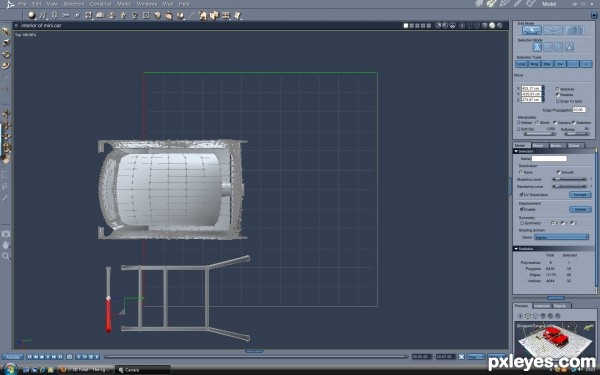Adjust the Softness slider
This screenshot has width=600, height=375.
click(576, 134)
